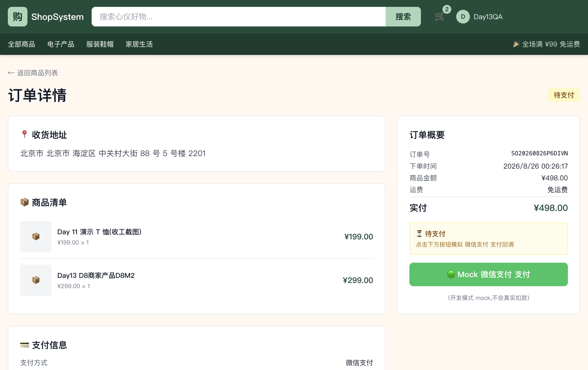The height and width of the screenshot is (370, 588).
Task: Click the party popper icon in promo banner
Action: (x=516, y=44)
